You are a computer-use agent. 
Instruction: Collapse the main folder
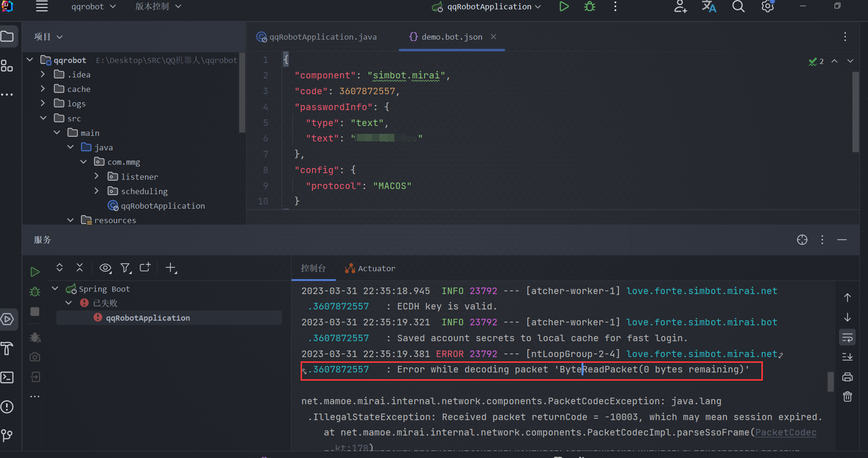point(57,132)
